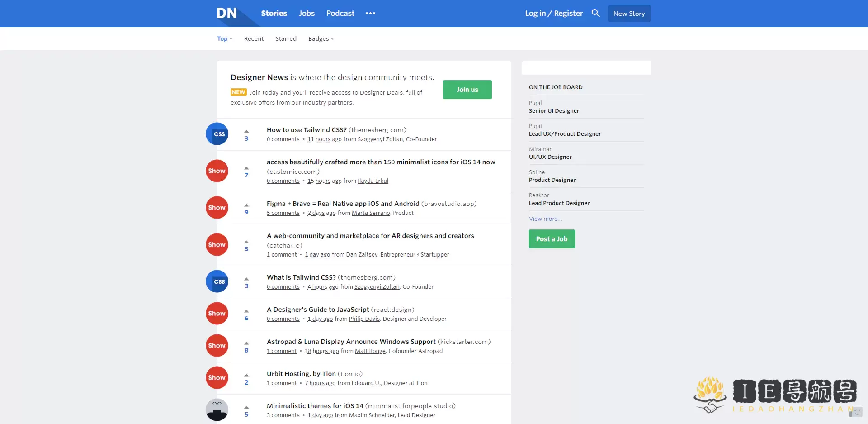
Task: Upvote the 150 minimalist icons story
Action: click(x=246, y=168)
